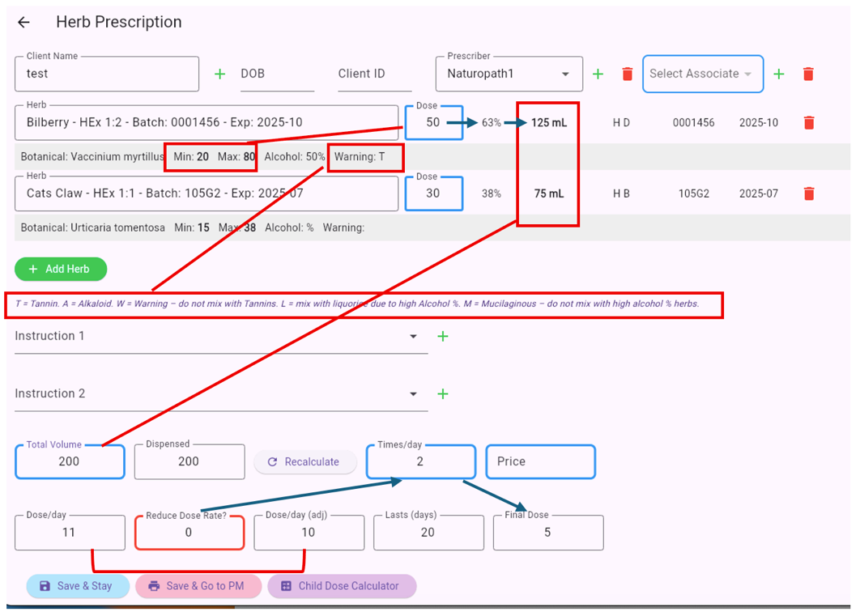Screen dimensions: 860x616
Task: Add a prescriber with plus icon
Action: (598, 74)
